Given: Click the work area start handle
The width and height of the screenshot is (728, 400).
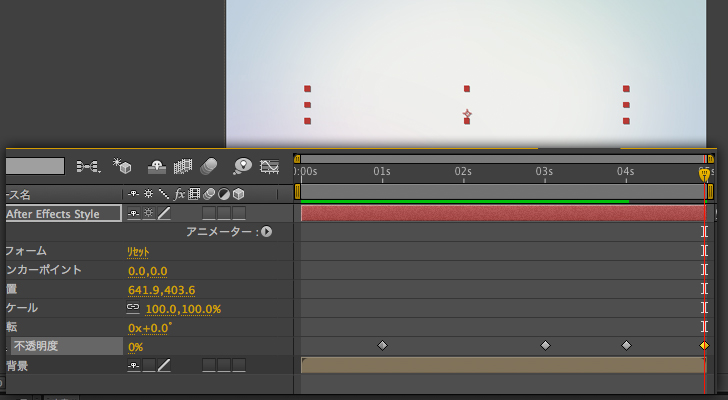Looking at the screenshot, I should pos(297,192).
